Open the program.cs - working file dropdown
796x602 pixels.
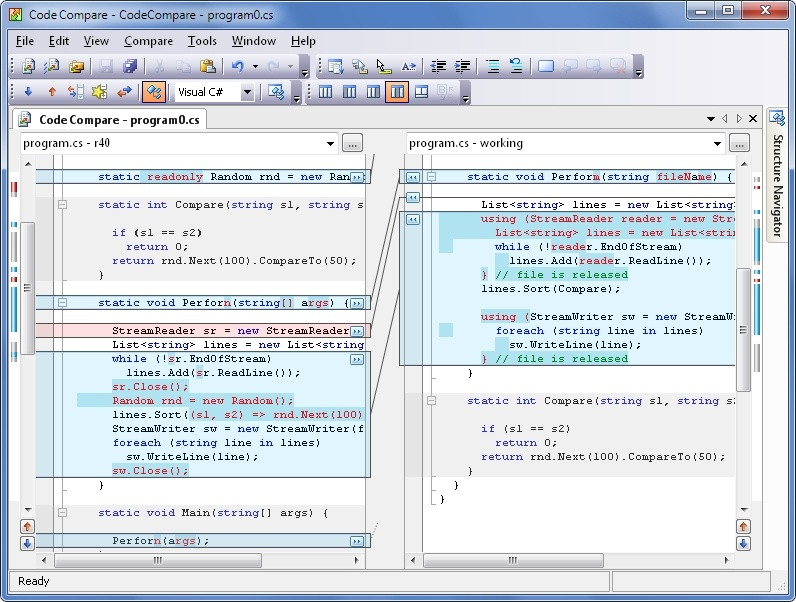(717, 144)
